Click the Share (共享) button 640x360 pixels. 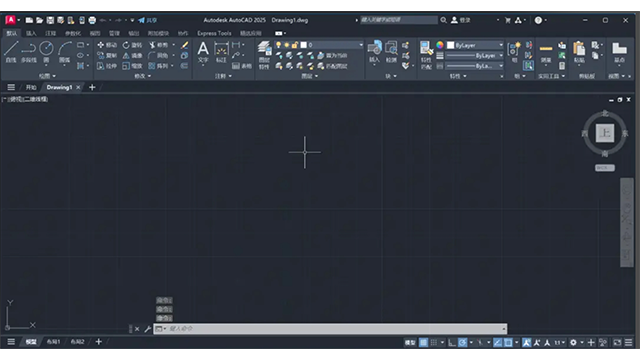148,20
